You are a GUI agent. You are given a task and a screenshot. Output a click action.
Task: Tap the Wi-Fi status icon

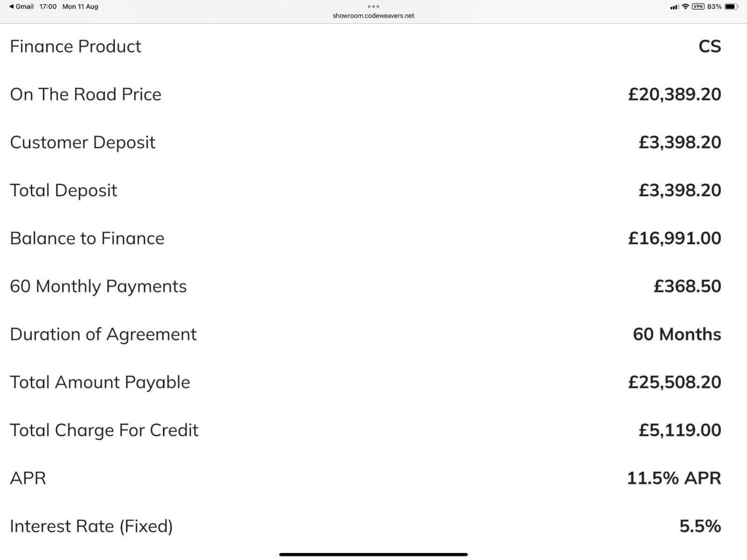(685, 6)
